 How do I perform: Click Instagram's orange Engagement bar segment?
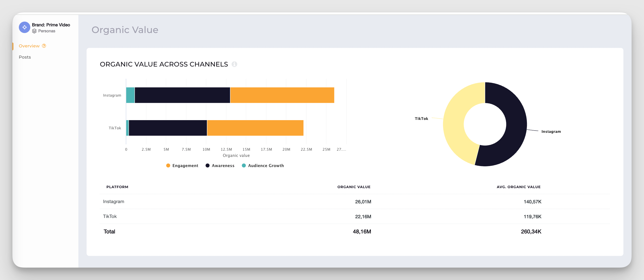click(282, 95)
